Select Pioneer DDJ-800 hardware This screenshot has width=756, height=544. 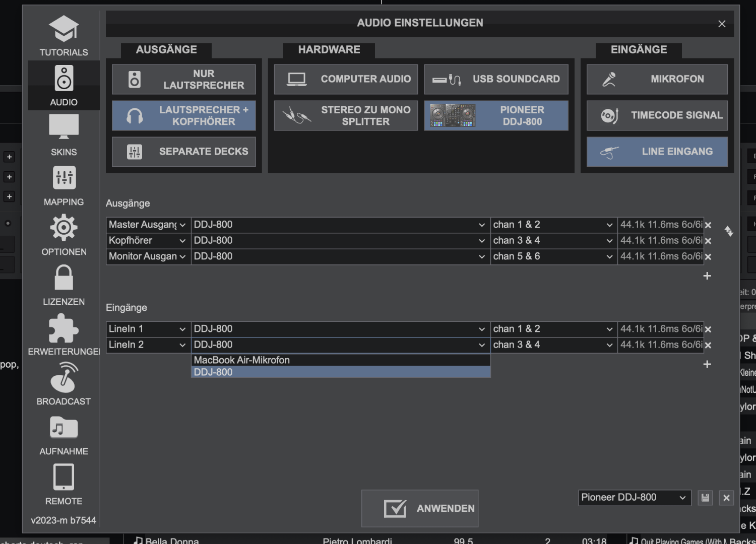click(x=496, y=115)
